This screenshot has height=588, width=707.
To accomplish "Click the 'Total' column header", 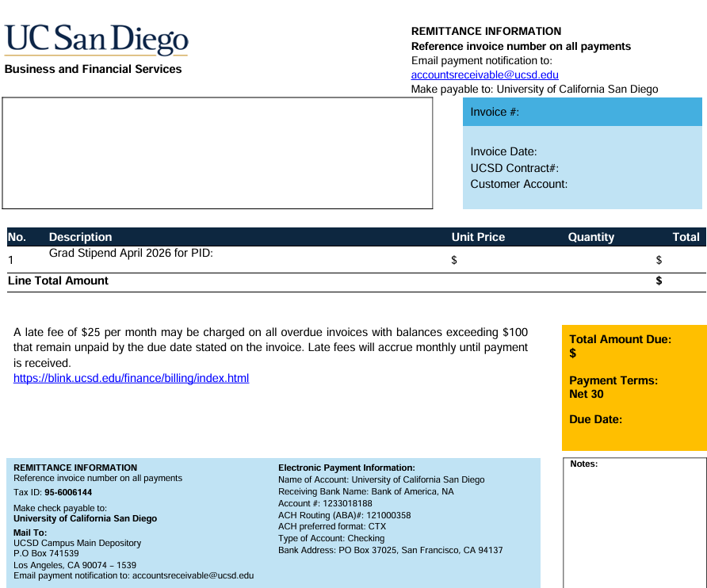I will pyautogui.click(x=686, y=237).
